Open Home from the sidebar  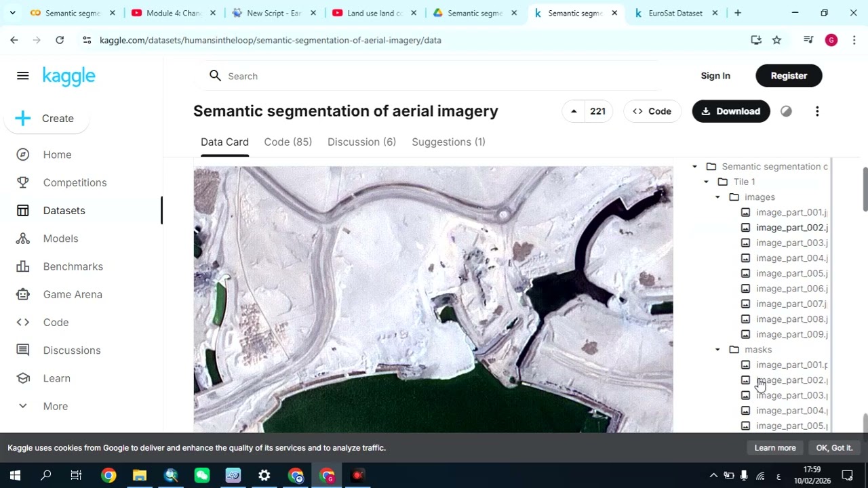[x=57, y=155]
